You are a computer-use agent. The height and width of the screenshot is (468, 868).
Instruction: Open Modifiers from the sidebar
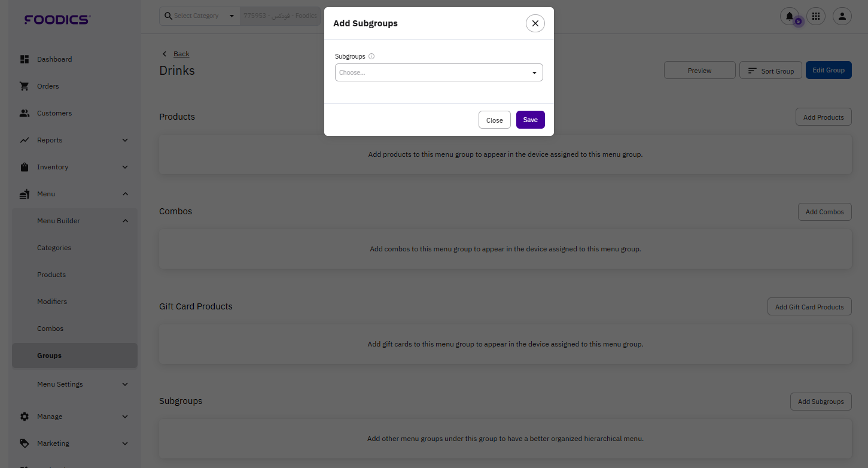click(x=52, y=302)
